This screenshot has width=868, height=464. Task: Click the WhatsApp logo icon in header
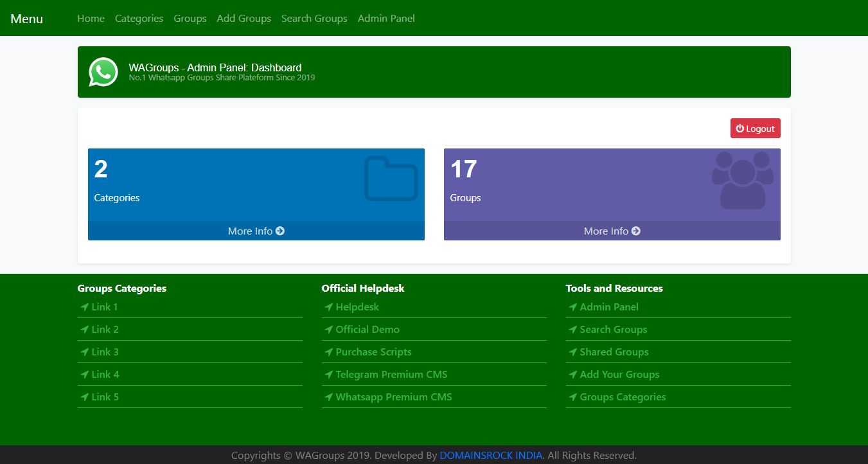point(103,72)
